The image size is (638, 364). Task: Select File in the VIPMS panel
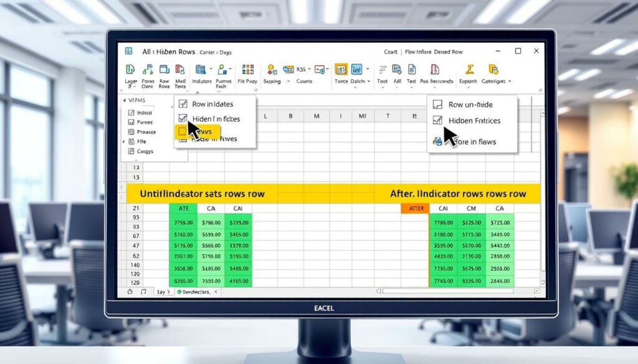pyautogui.click(x=141, y=142)
